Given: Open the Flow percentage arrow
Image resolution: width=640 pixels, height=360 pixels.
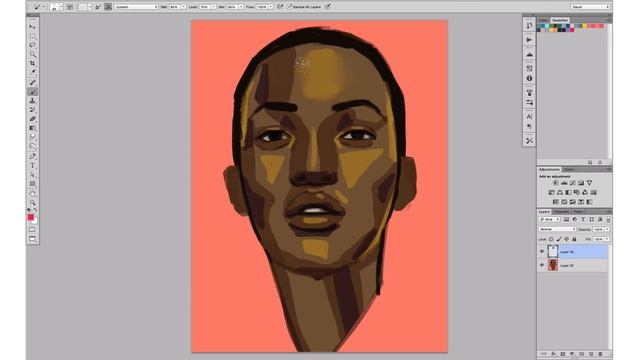Looking at the screenshot, I should pyautogui.click(x=271, y=7).
